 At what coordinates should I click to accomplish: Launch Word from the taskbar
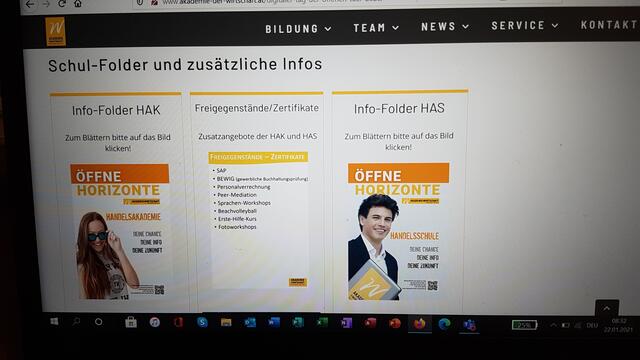click(274, 323)
